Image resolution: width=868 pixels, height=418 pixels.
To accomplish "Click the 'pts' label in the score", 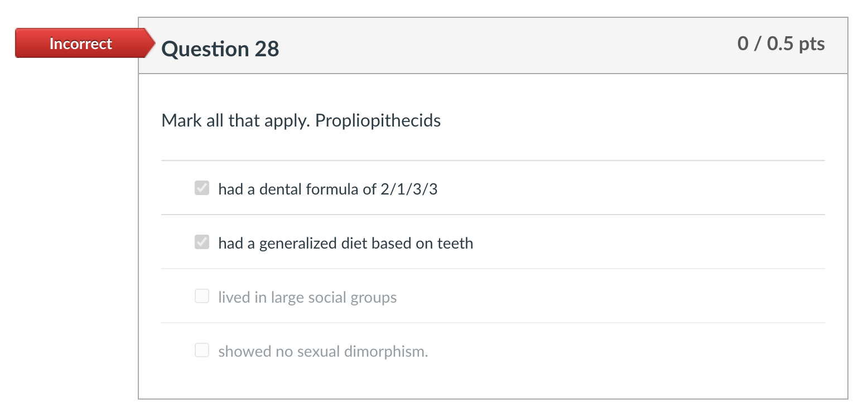I will point(812,45).
